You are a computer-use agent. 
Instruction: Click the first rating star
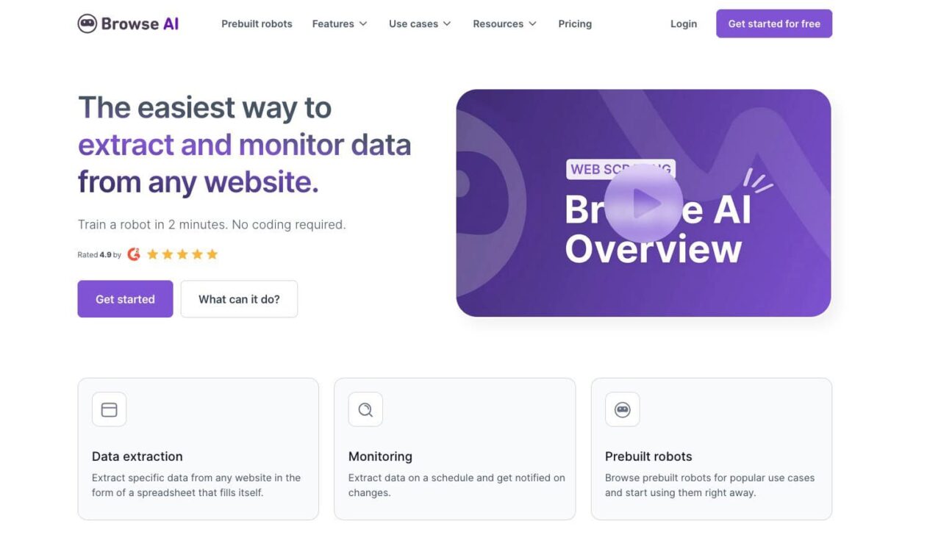pyautogui.click(x=151, y=254)
